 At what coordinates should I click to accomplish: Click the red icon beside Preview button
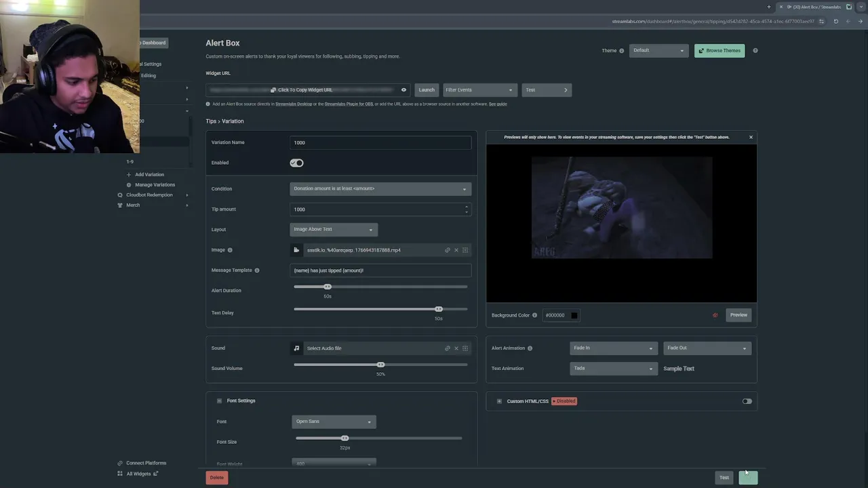tap(715, 315)
